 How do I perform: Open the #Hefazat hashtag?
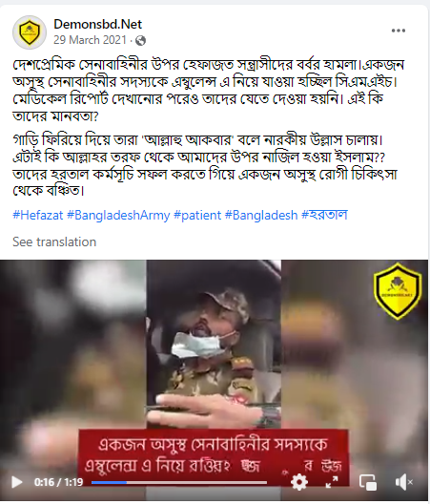[38, 215]
